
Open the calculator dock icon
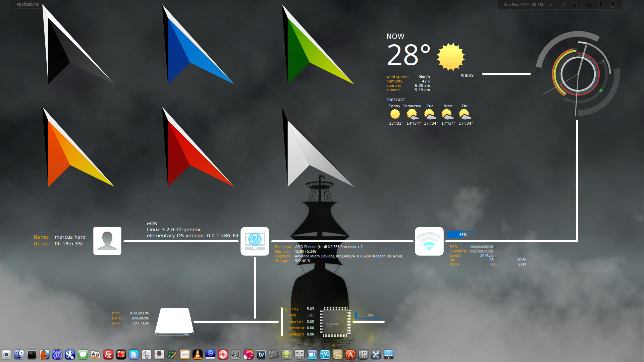[x=300, y=355]
